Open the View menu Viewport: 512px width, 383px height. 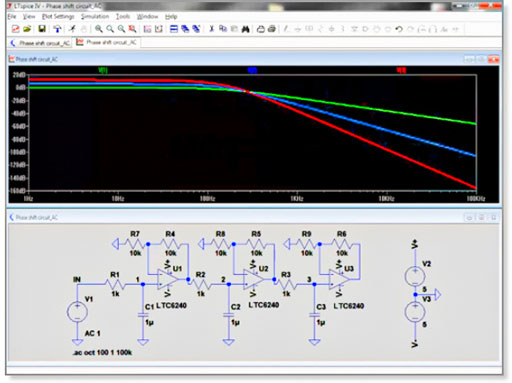(29, 16)
